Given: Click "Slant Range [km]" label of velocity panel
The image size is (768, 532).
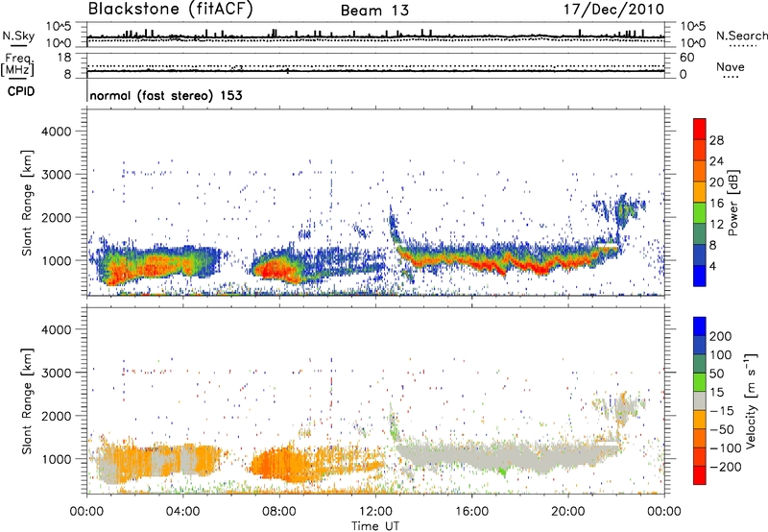Looking at the screenshot, I should pos(27,401).
